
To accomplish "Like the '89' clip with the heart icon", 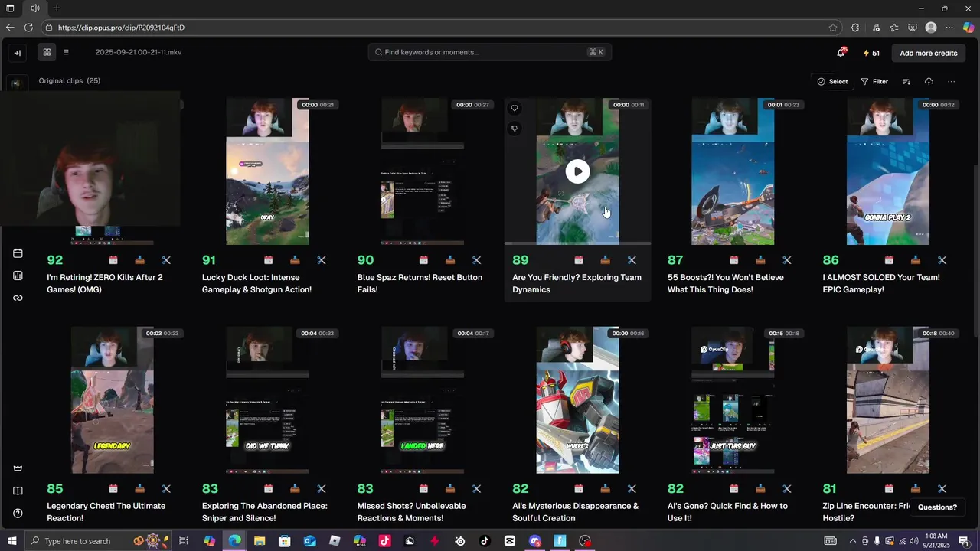I will click(514, 108).
